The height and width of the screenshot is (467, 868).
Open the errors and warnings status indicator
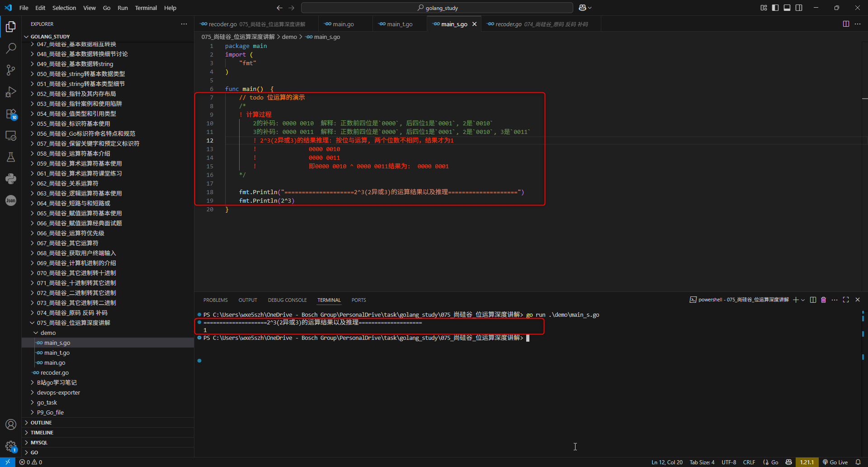tap(31, 462)
